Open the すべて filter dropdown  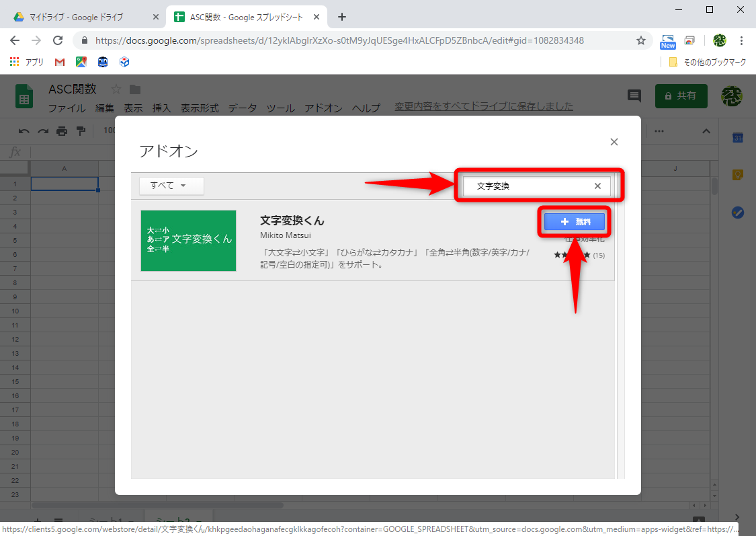tap(171, 186)
